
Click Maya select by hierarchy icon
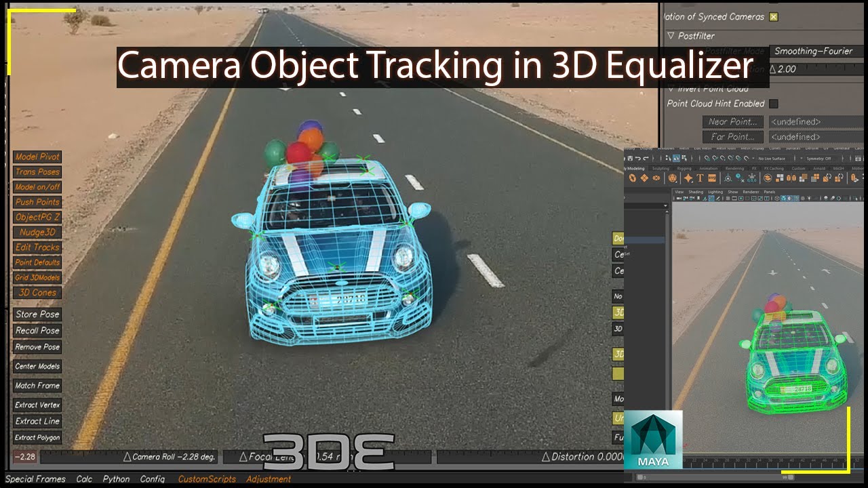pyautogui.click(x=668, y=159)
